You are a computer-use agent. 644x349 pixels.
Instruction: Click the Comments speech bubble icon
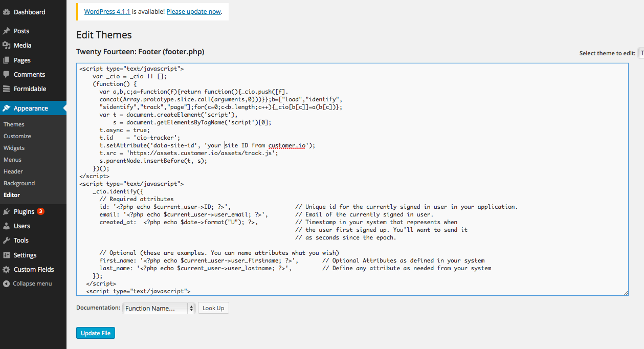[7, 74]
